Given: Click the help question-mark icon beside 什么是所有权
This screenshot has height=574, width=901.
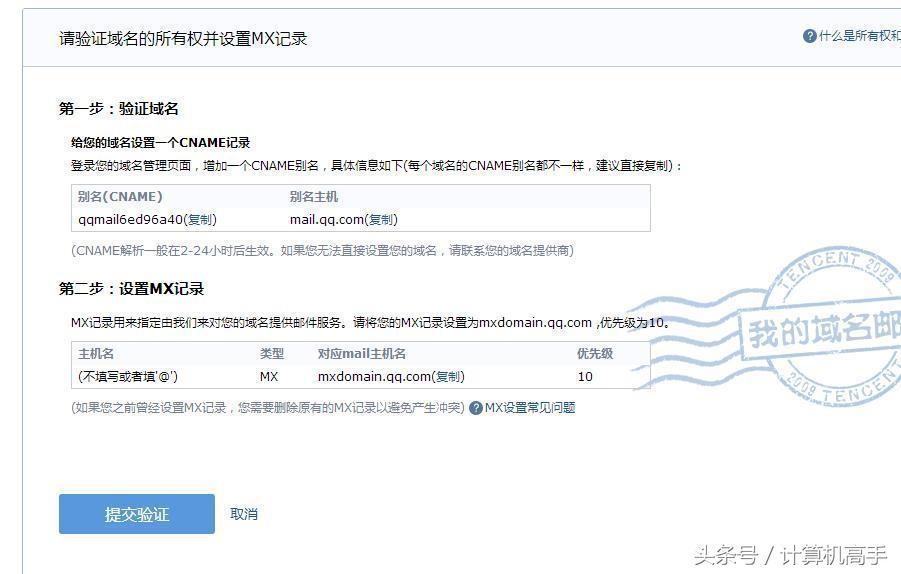Looking at the screenshot, I should pos(810,36).
